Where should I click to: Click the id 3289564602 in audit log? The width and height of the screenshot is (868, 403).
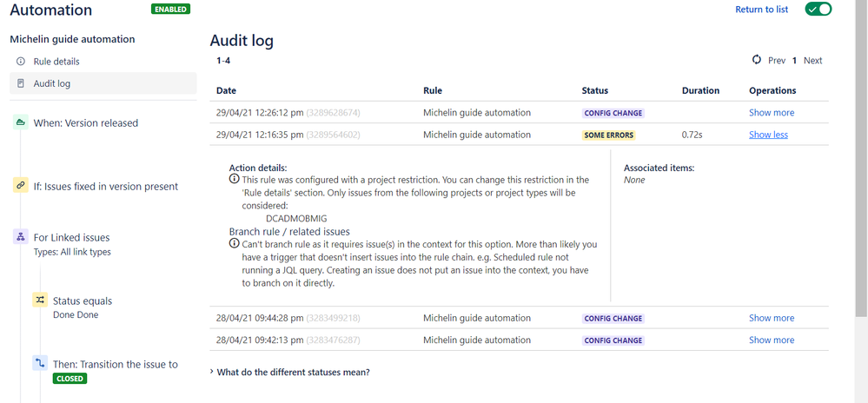(x=334, y=135)
